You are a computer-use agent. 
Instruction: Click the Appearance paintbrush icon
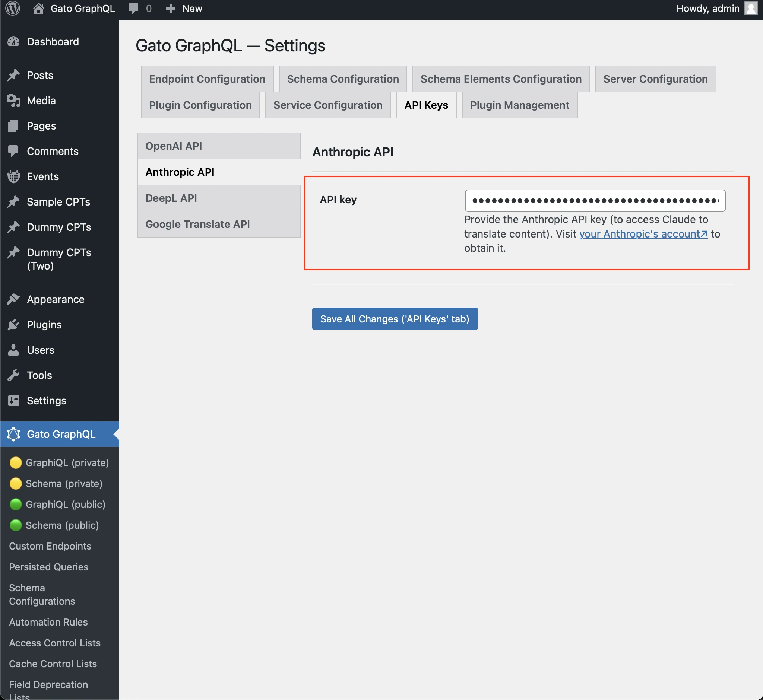coord(14,299)
